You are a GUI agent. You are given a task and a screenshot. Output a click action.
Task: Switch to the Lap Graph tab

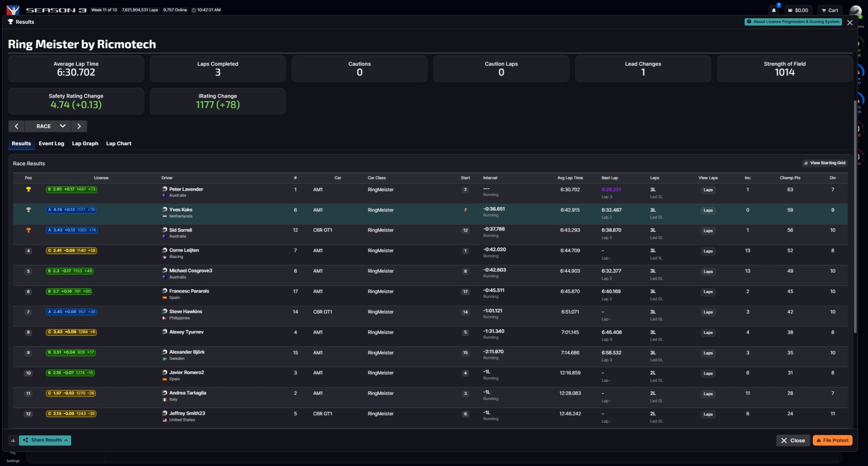85,144
